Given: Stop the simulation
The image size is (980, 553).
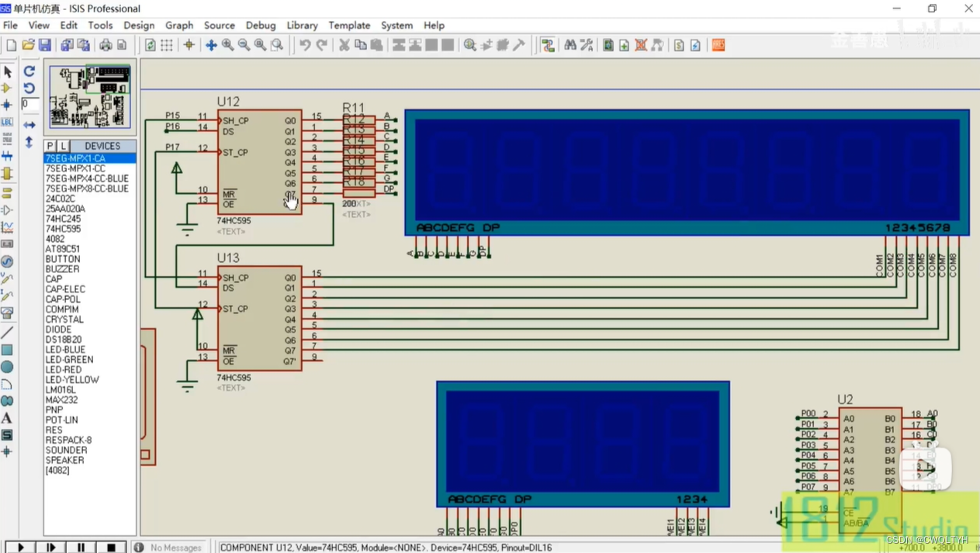Looking at the screenshot, I should 110,547.
